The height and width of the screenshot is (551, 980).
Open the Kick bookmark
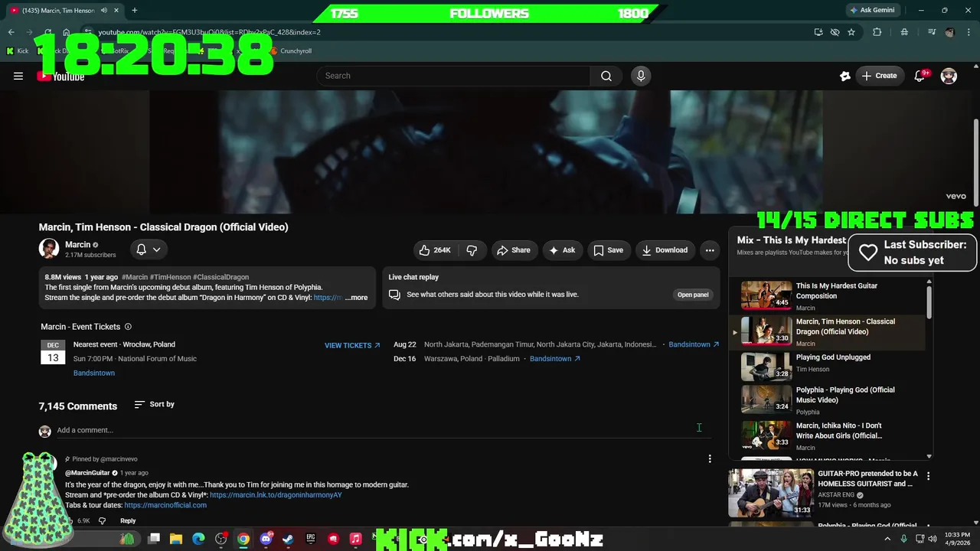click(18, 51)
